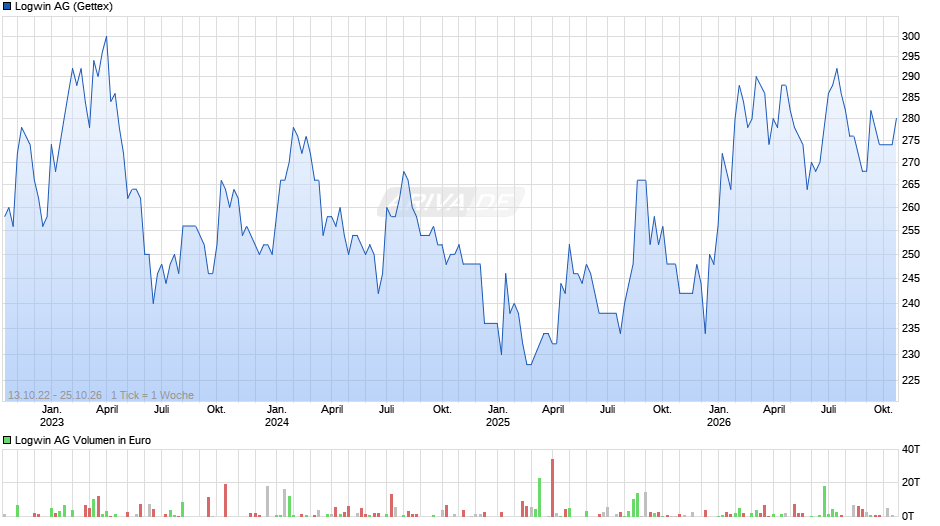
Task: Click the 'Jan. 2023' time axis label
Action: tap(52, 416)
